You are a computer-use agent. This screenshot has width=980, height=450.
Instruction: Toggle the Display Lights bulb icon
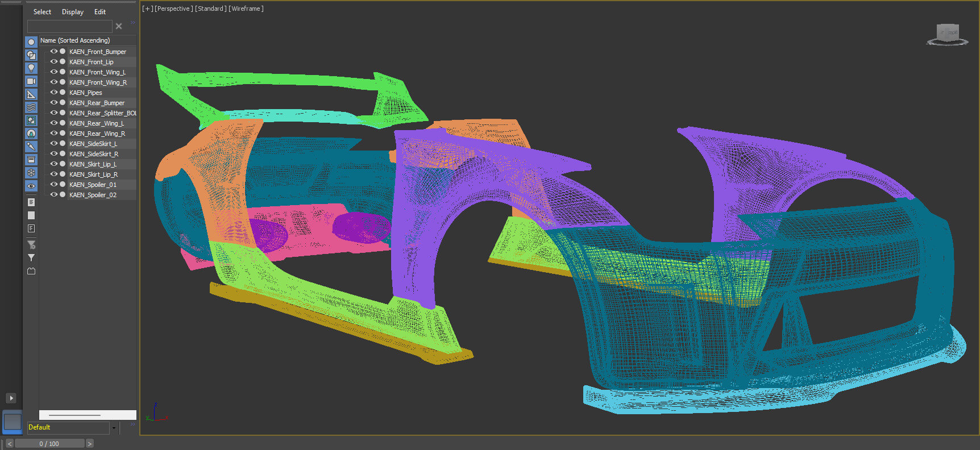[x=31, y=68]
